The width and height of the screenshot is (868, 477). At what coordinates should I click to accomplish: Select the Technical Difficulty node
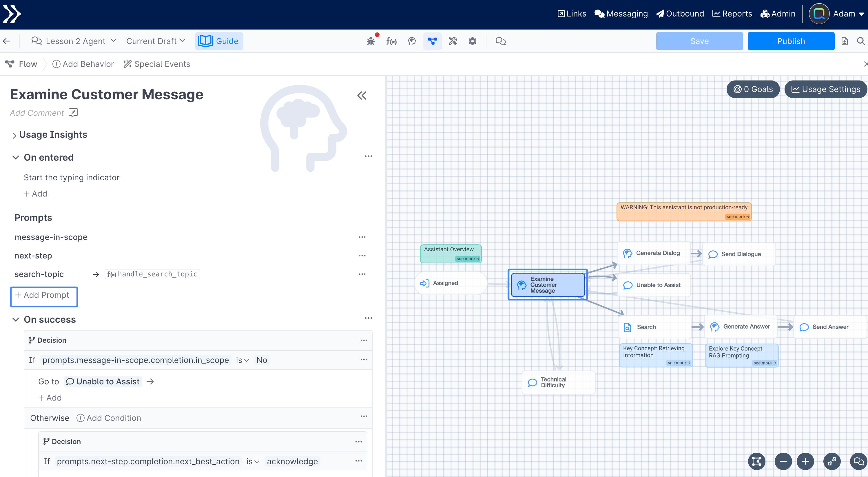tap(558, 382)
